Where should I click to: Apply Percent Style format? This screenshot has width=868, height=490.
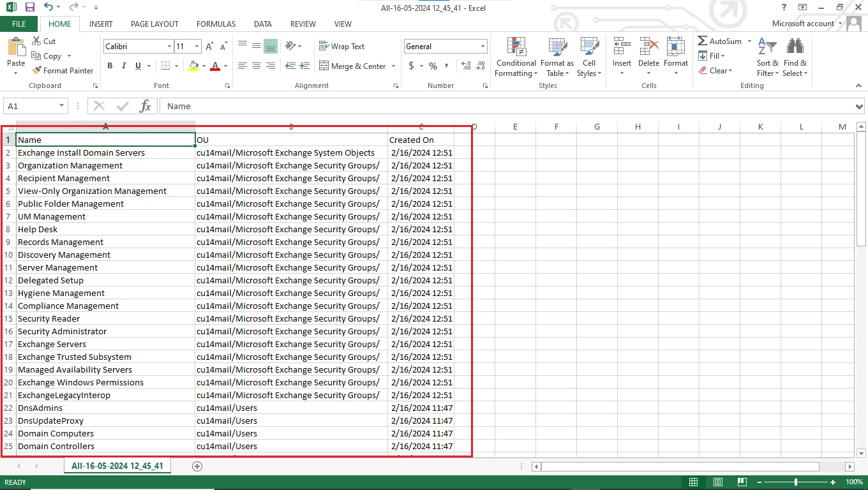433,66
